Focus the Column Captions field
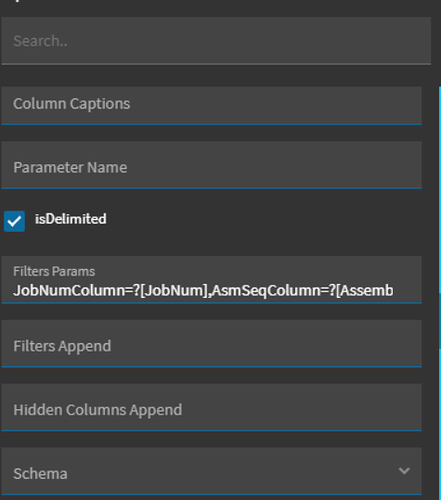 coord(212,106)
